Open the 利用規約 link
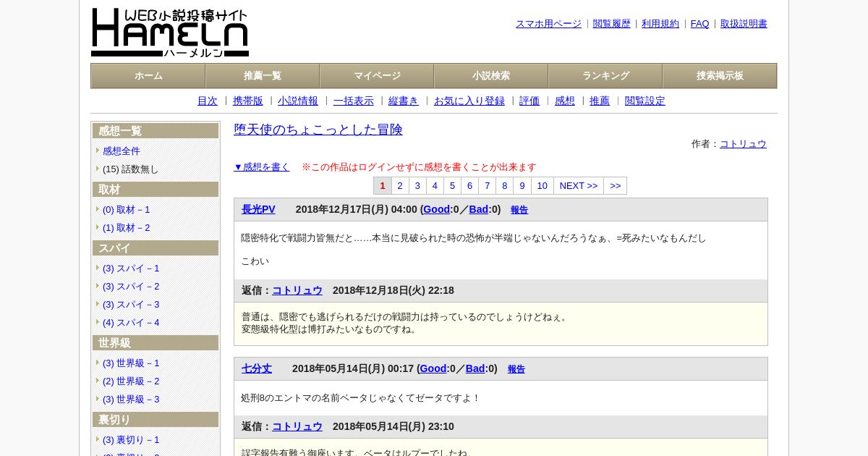868x456 pixels. pos(660,24)
